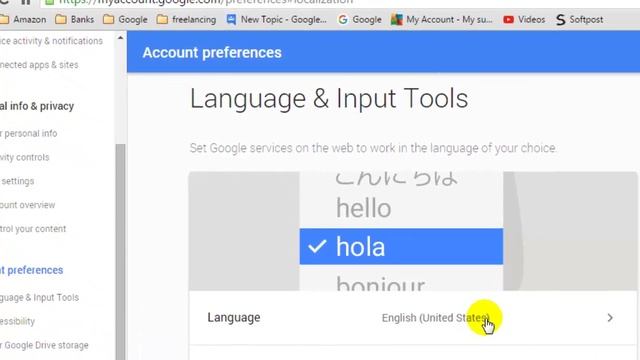Open device activity & notifications sidebar link

pos(51,41)
